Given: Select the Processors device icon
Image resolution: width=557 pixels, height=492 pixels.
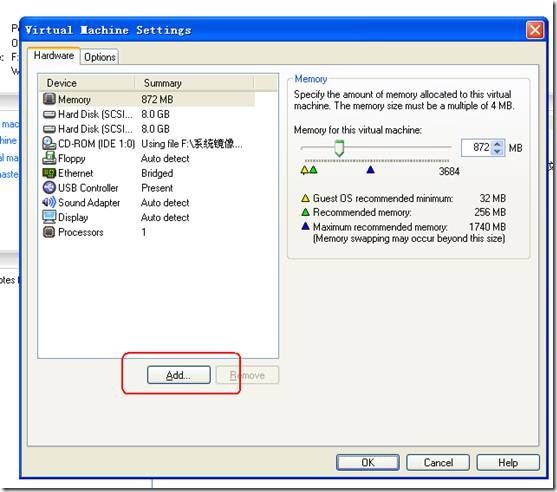Looking at the screenshot, I should tap(49, 232).
